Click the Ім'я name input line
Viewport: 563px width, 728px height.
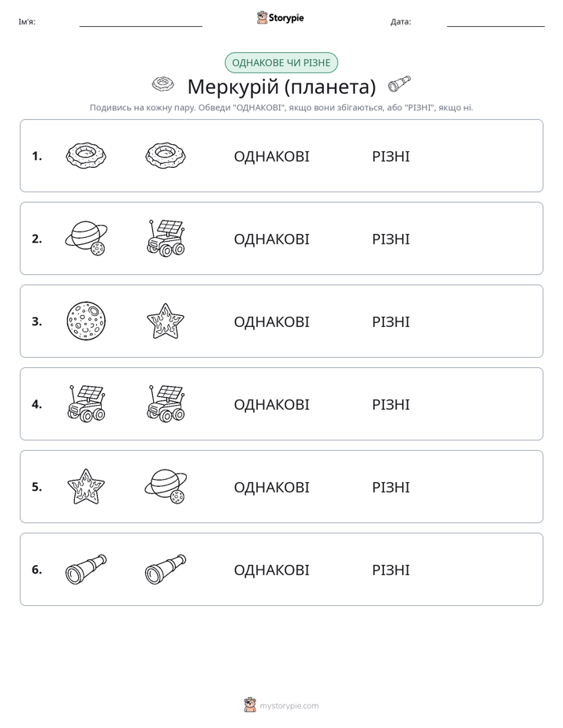coord(140,21)
